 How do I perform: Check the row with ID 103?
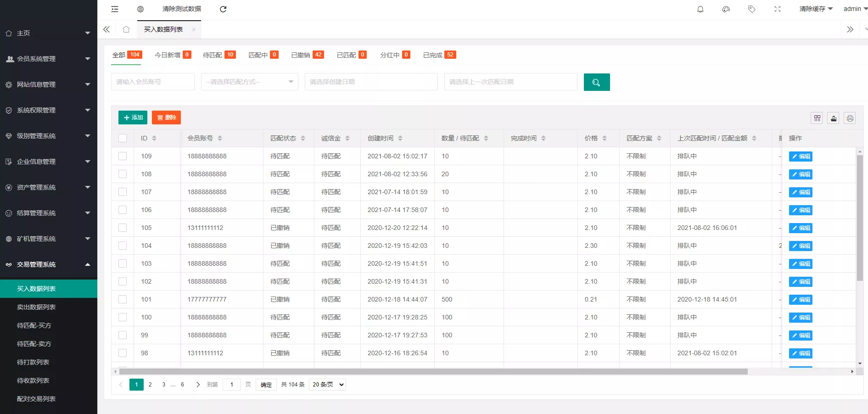(x=123, y=263)
